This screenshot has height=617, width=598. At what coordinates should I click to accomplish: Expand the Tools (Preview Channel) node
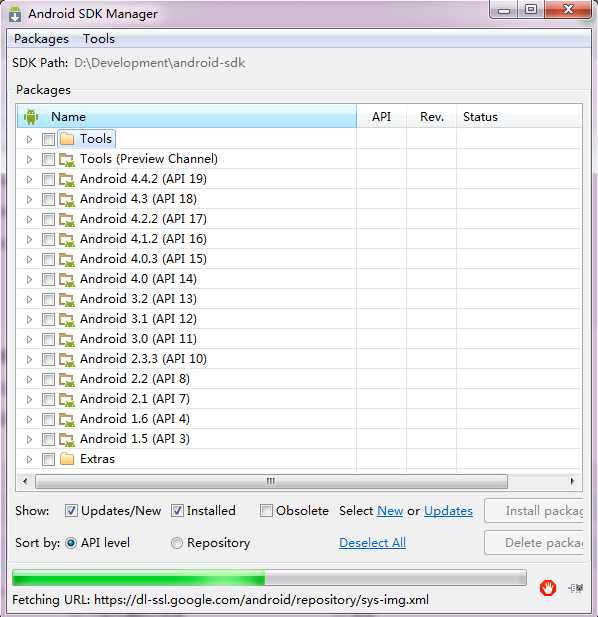(x=29, y=159)
